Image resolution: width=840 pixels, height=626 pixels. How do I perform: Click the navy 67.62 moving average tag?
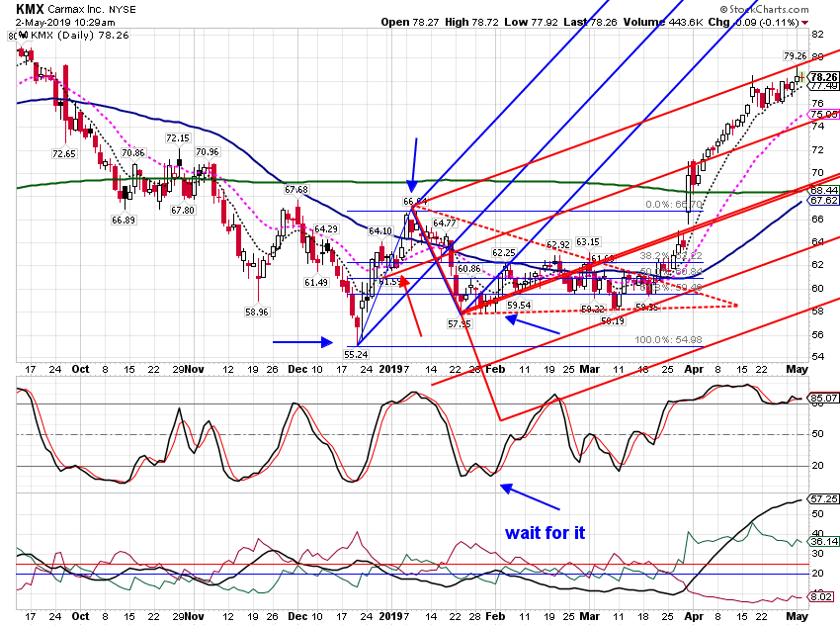point(824,200)
